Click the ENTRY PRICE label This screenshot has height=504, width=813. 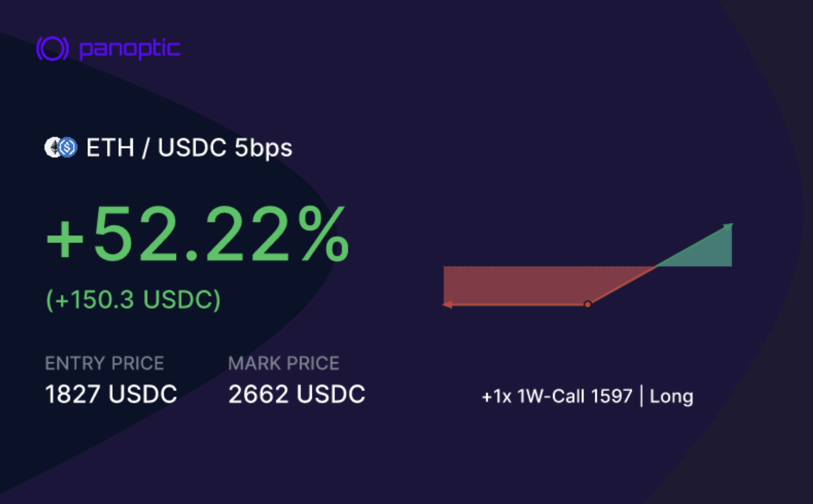pyautogui.click(x=104, y=363)
